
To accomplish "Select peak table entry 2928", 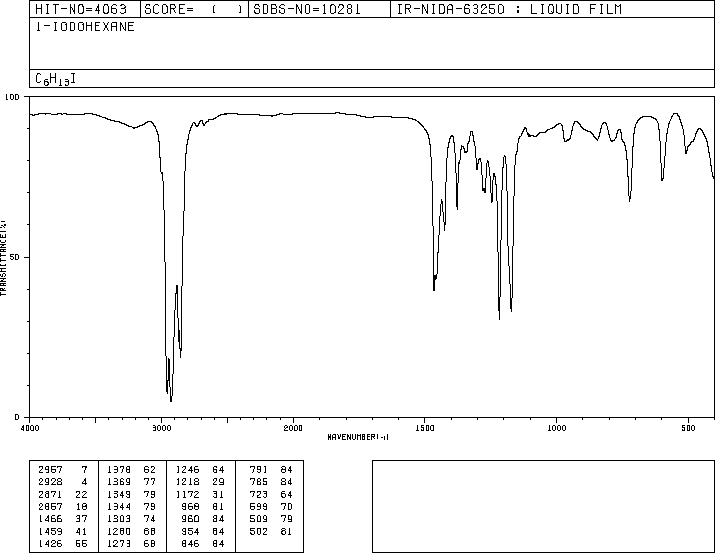I will coord(50,482).
